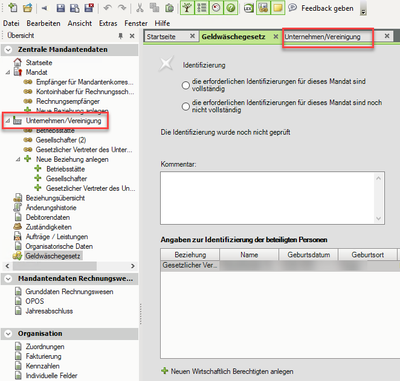Screen dimensions: 400x381
Task: Open the Extras menu
Action: (108, 23)
